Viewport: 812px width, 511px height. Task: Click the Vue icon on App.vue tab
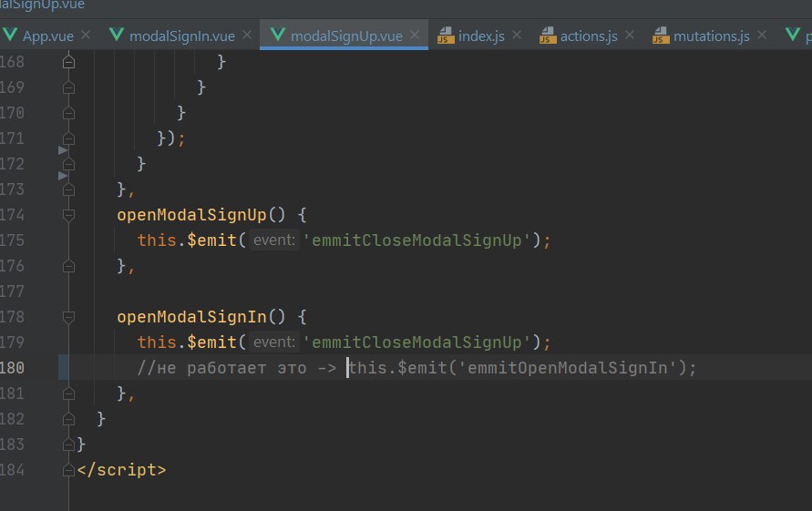[x=10, y=35]
